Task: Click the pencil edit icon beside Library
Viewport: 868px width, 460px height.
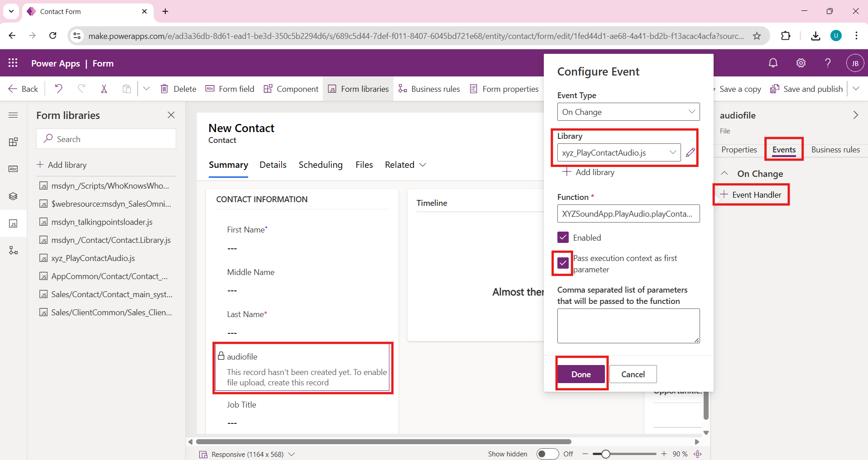Action: click(690, 153)
